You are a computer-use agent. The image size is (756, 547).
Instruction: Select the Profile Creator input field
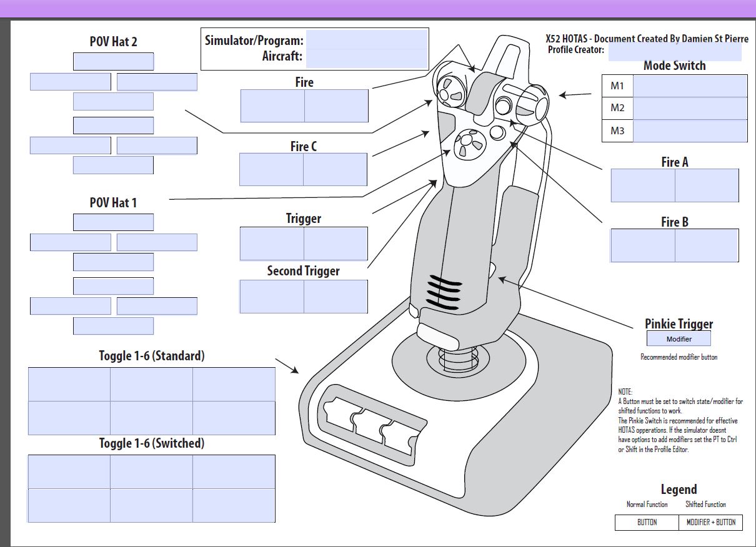coord(674,52)
